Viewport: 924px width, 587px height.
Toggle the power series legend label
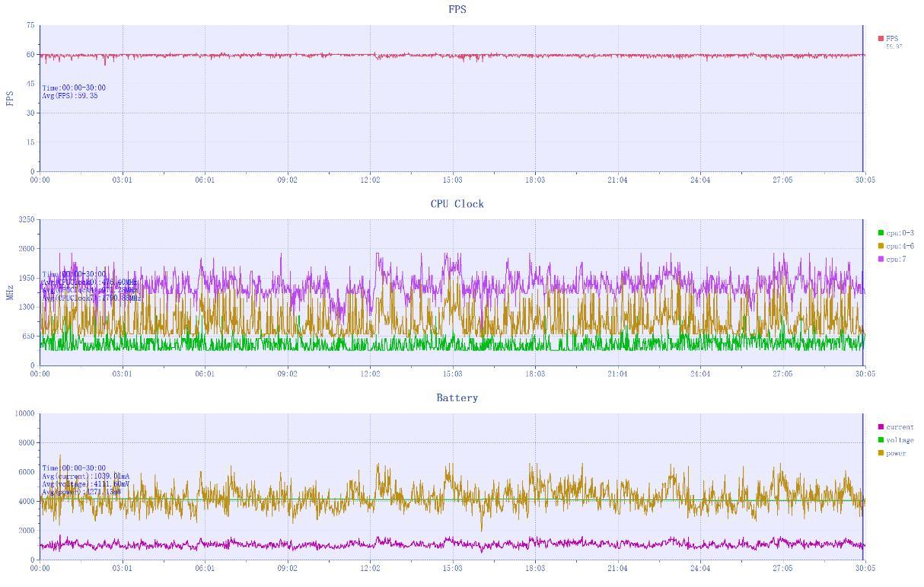[x=896, y=454]
